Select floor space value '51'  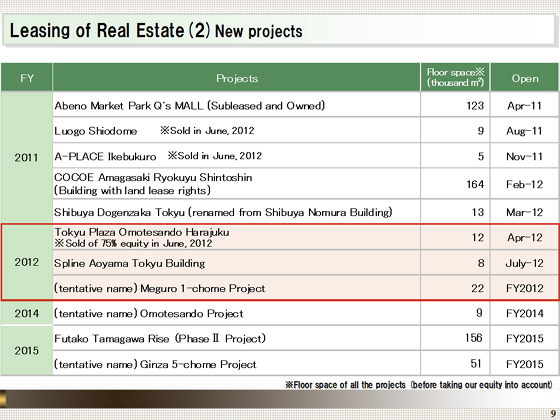click(x=476, y=364)
